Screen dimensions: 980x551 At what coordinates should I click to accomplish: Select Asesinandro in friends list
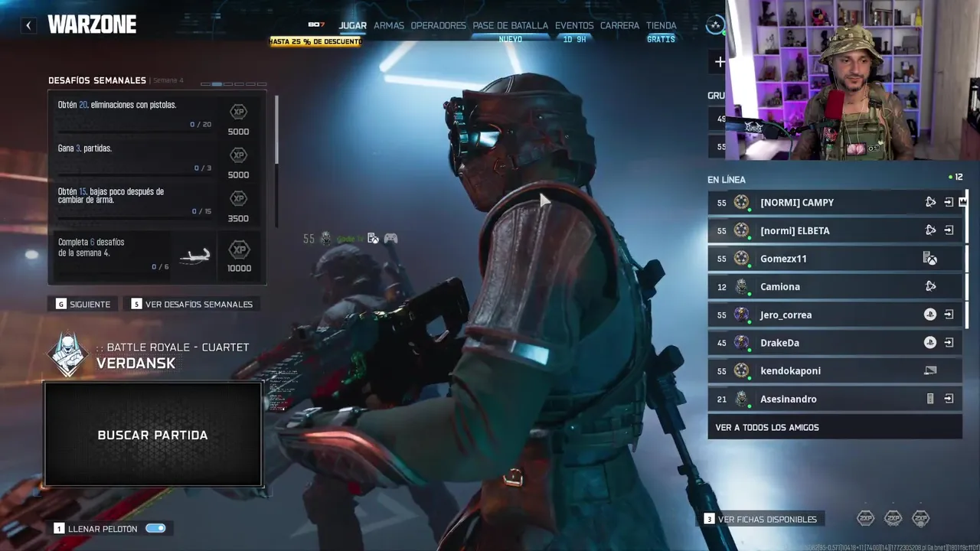point(835,399)
